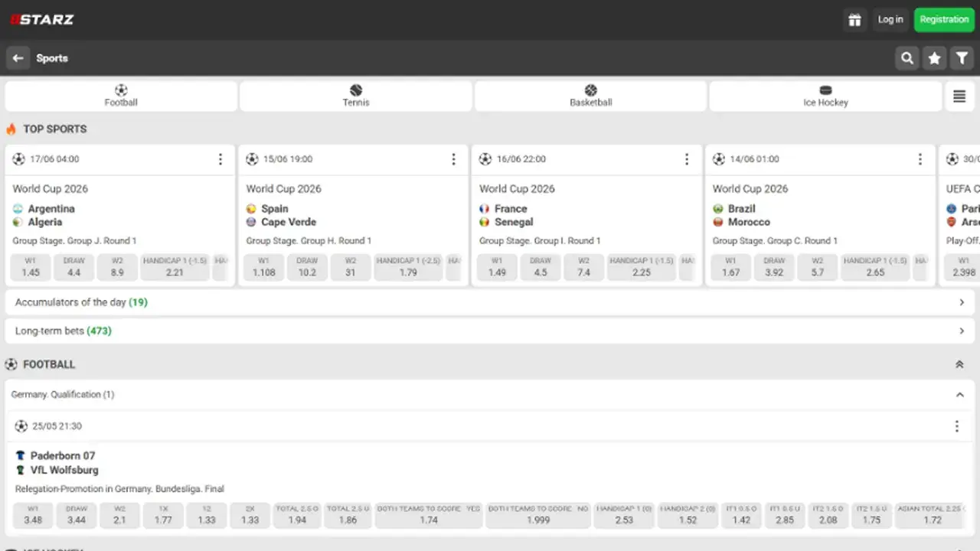The image size is (980, 551).
Task: Pick Handicap 1 (-1.5) odds 2.21
Action: 175,267
